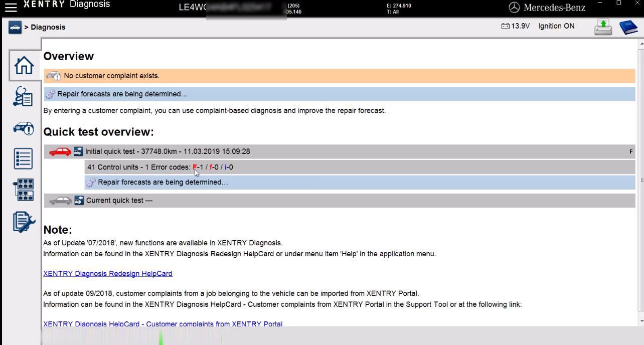
Task: Open the Customer complaints from XENTRY Portal HelpCard link
Action: [x=163, y=324]
